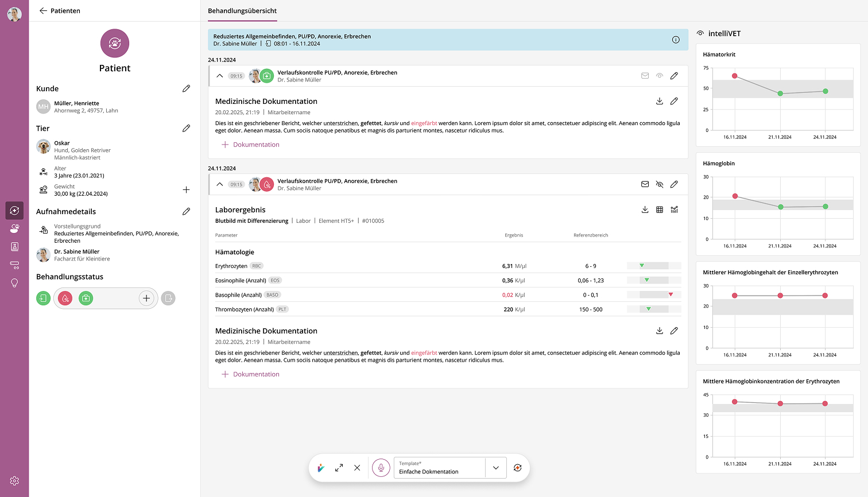Download the top Medizinische Dokumentation
The image size is (868, 497).
[x=660, y=101]
